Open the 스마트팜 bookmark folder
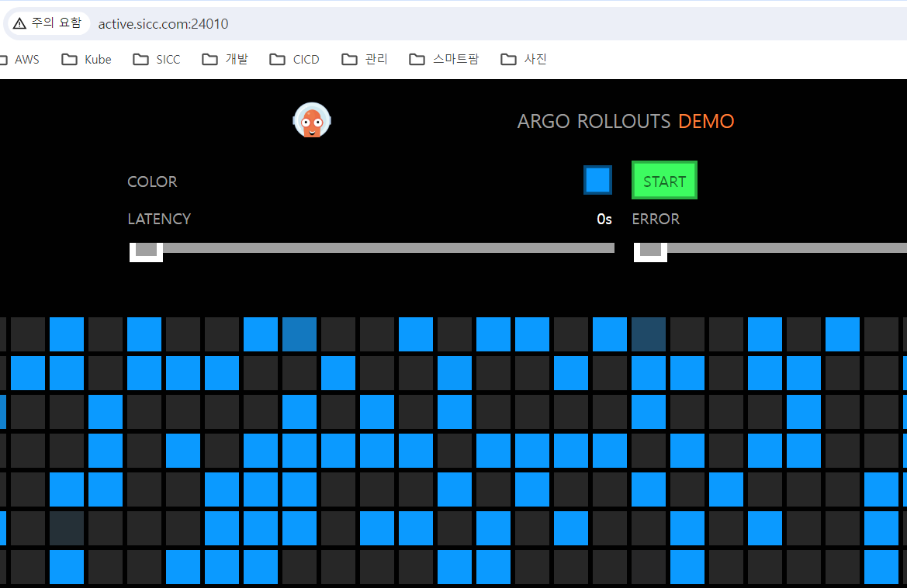Image resolution: width=907 pixels, height=588 pixels. coord(445,60)
